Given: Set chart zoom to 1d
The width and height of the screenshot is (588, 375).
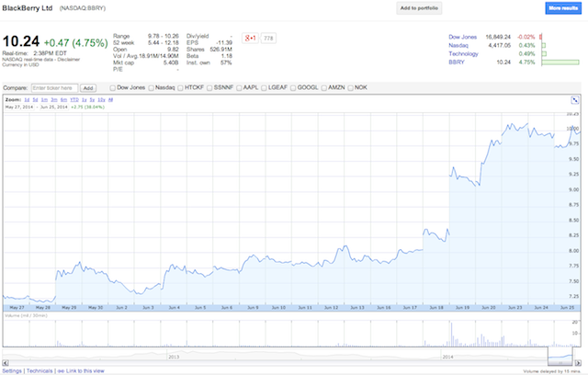Looking at the screenshot, I should point(27,100).
